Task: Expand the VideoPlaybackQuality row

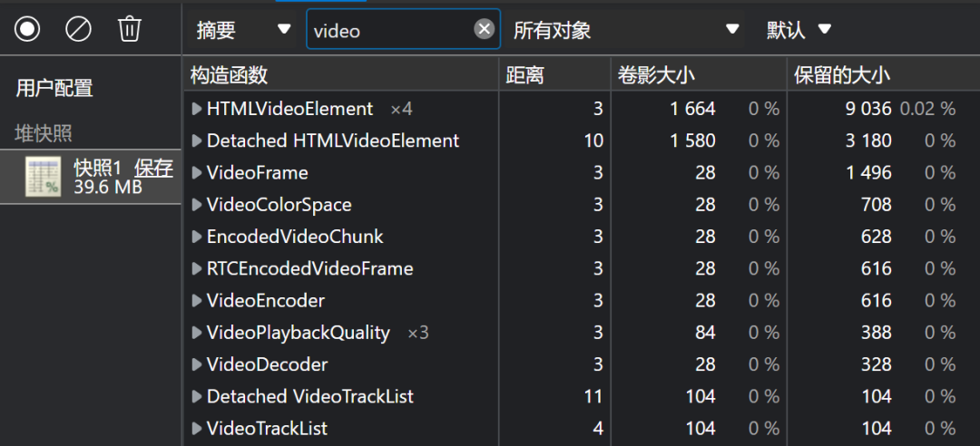Action: coord(197,333)
